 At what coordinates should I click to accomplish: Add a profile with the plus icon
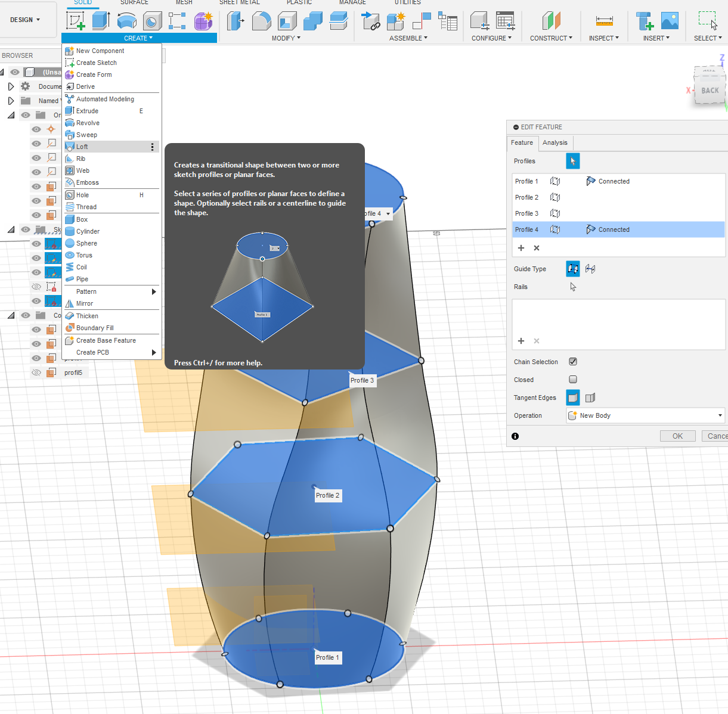pyautogui.click(x=521, y=248)
